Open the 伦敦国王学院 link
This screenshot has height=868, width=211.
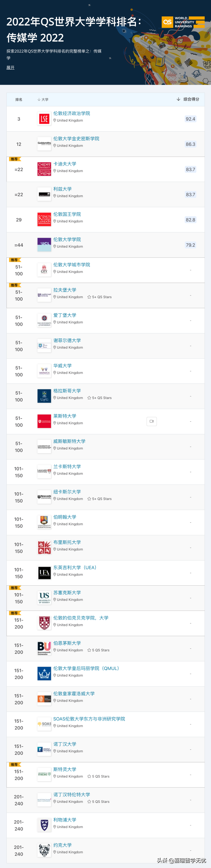pyautogui.click(x=67, y=214)
